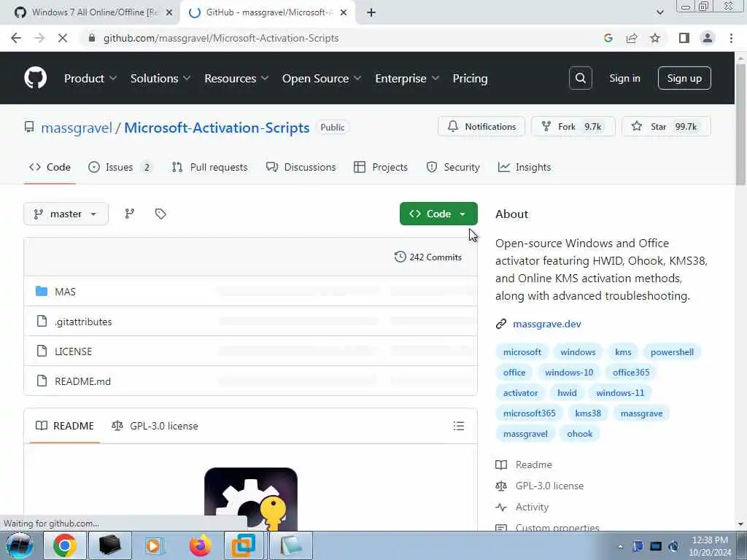The image size is (747, 560).
Task: Click the page vertical scrollbar
Action: 740,124
